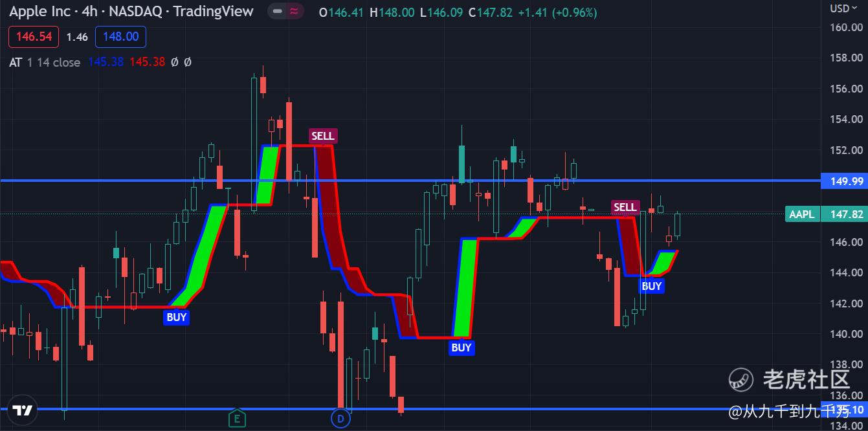Click the BUY signal label near 139

coord(462,348)
